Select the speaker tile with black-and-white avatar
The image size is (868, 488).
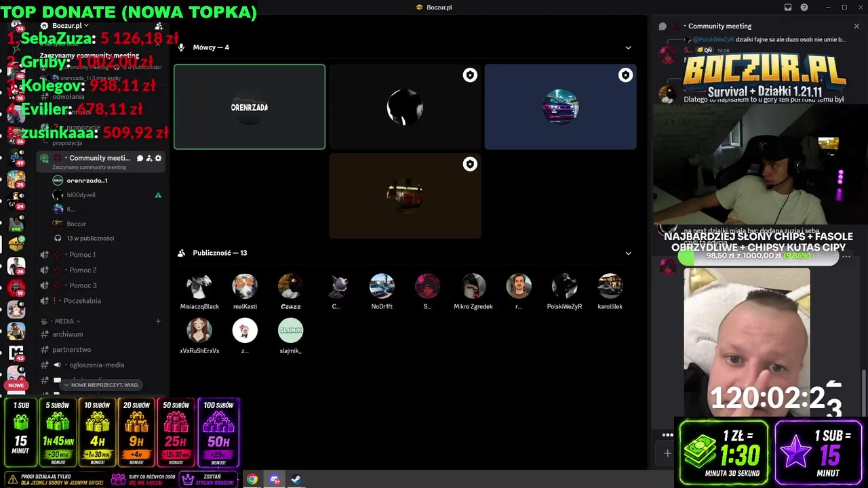tap(405, 107)
